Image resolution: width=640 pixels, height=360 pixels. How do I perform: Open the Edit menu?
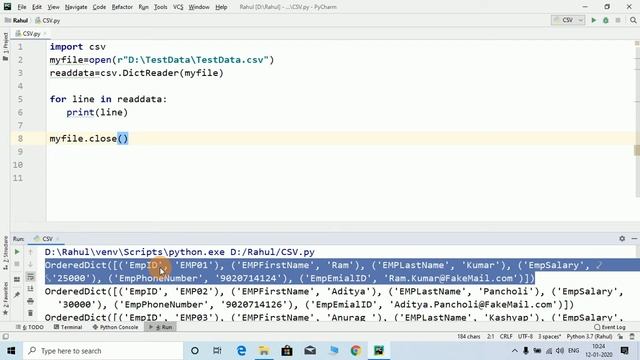pos(37,7)
